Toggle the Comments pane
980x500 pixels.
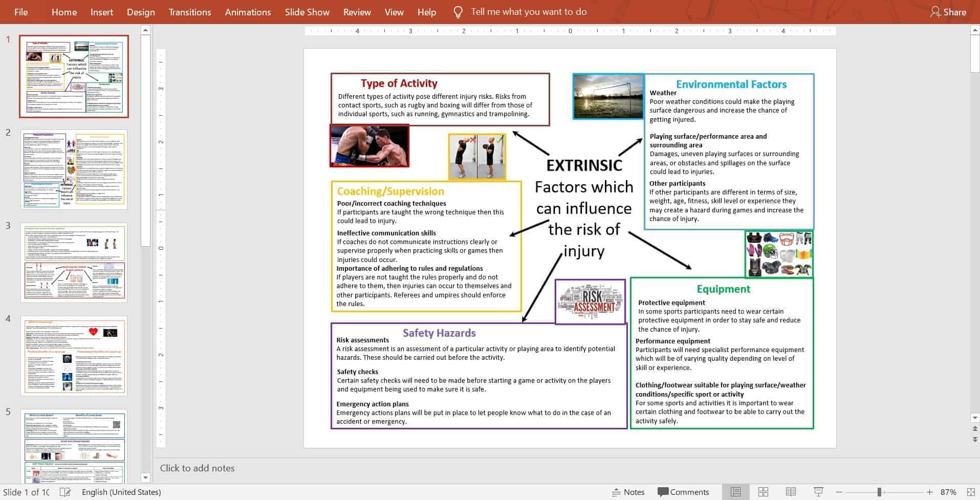pos(683,492)
